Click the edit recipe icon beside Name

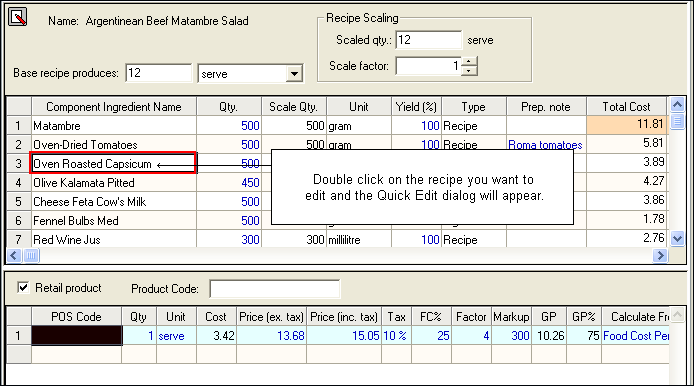[18, 17]
